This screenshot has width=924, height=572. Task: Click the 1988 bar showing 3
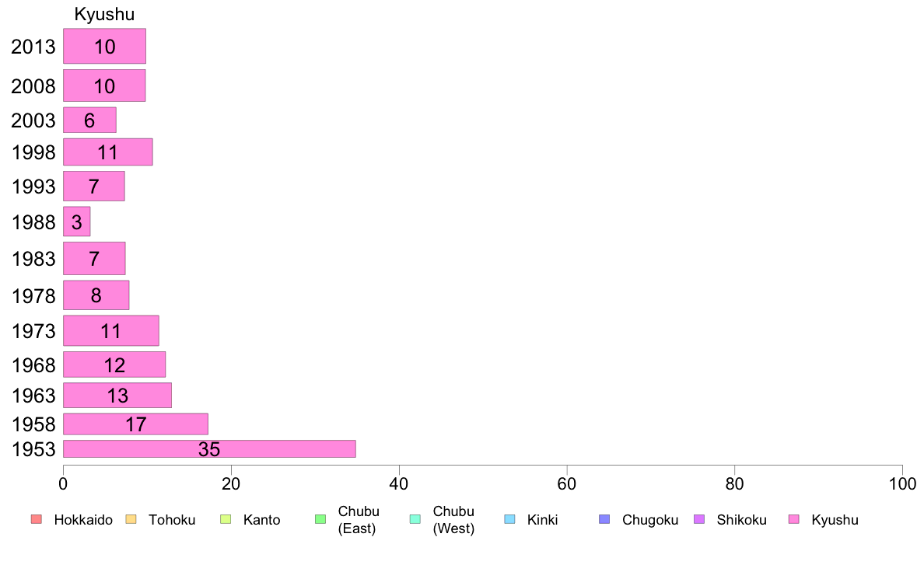tap(76, 221)
